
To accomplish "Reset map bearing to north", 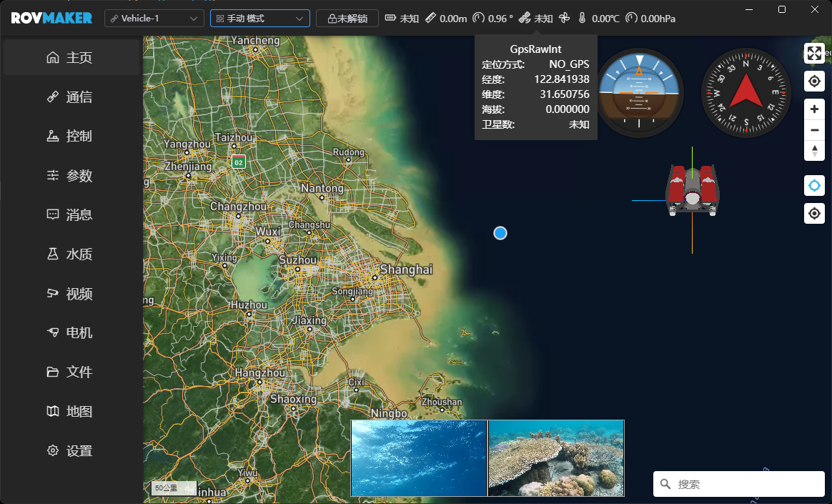I will 814,151.
